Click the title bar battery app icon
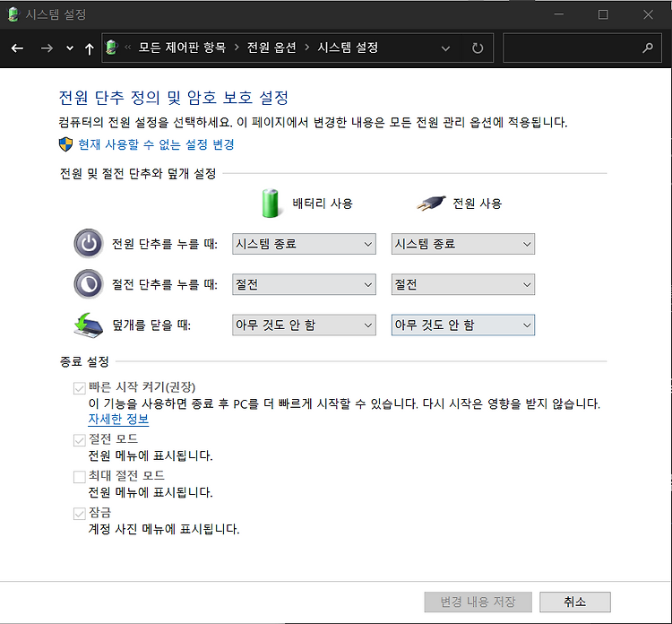 click(x=13, y=14)
